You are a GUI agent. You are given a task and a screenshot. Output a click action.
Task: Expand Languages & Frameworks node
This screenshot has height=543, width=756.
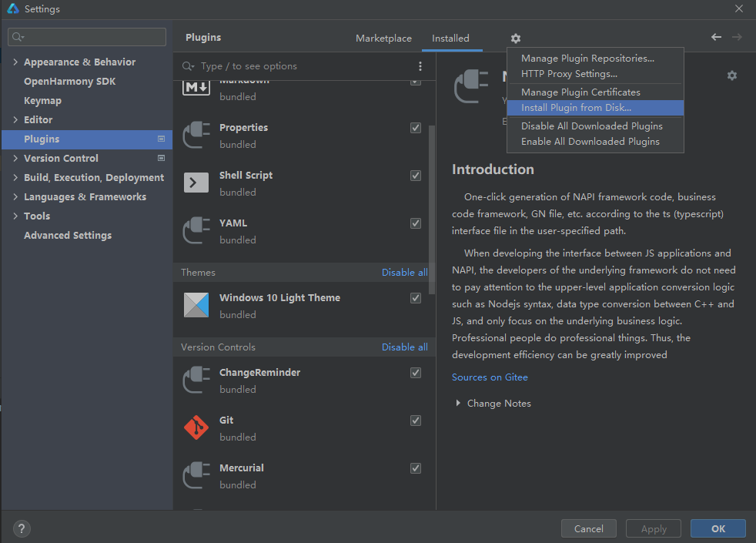point(15,196)
